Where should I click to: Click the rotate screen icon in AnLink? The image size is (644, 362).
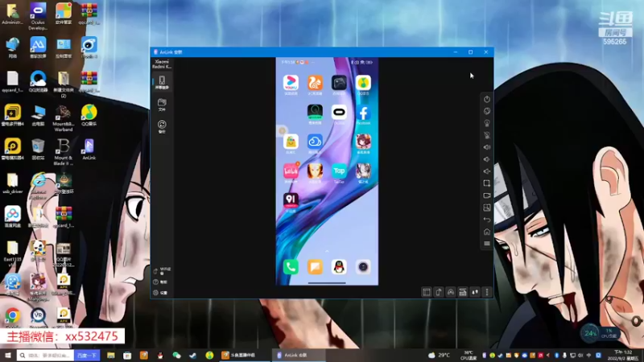(487, 111)
